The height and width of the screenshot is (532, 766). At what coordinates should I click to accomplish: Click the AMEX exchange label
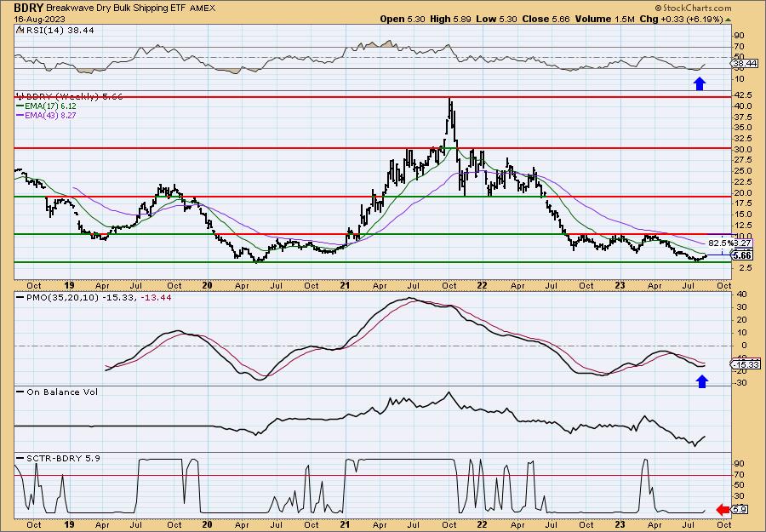click(x=203, y=9)
